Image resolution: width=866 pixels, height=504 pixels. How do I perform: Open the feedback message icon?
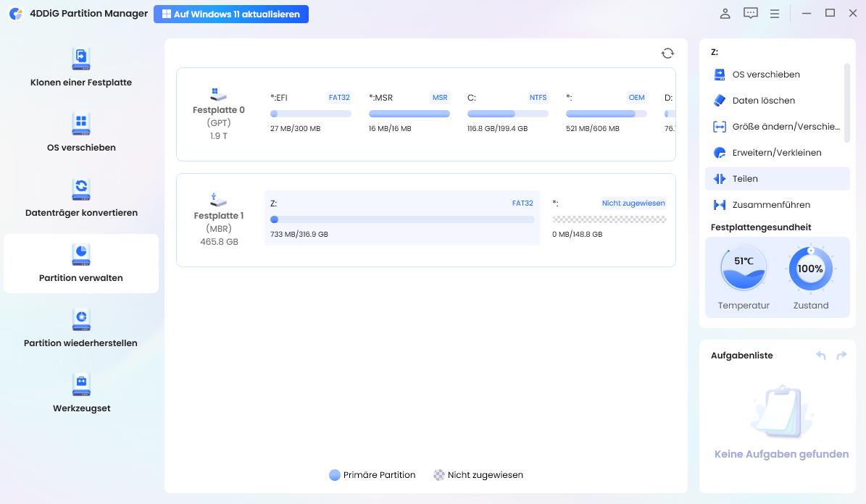click(x=751, y=13)
